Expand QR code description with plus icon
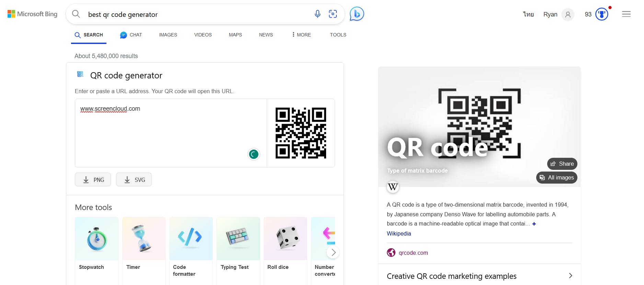 tap(534, 224)
